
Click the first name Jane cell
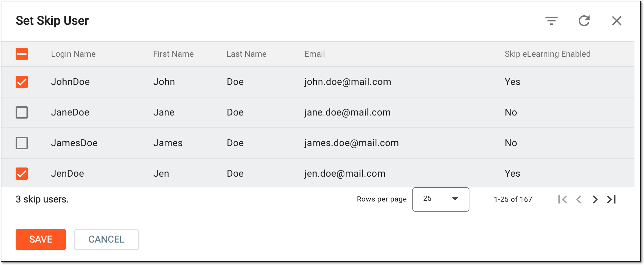164,112
